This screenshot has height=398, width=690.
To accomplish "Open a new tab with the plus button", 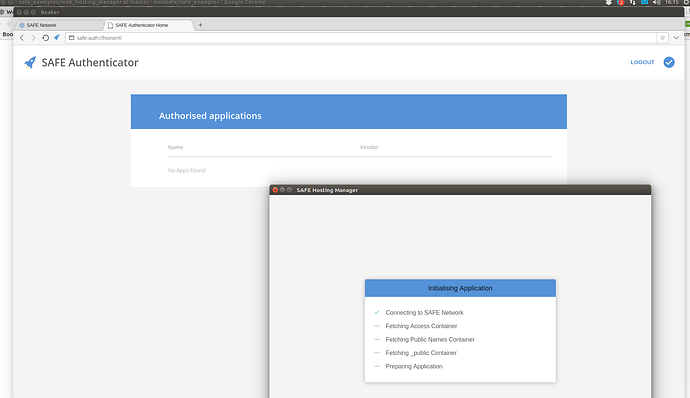I will [200, 25].
